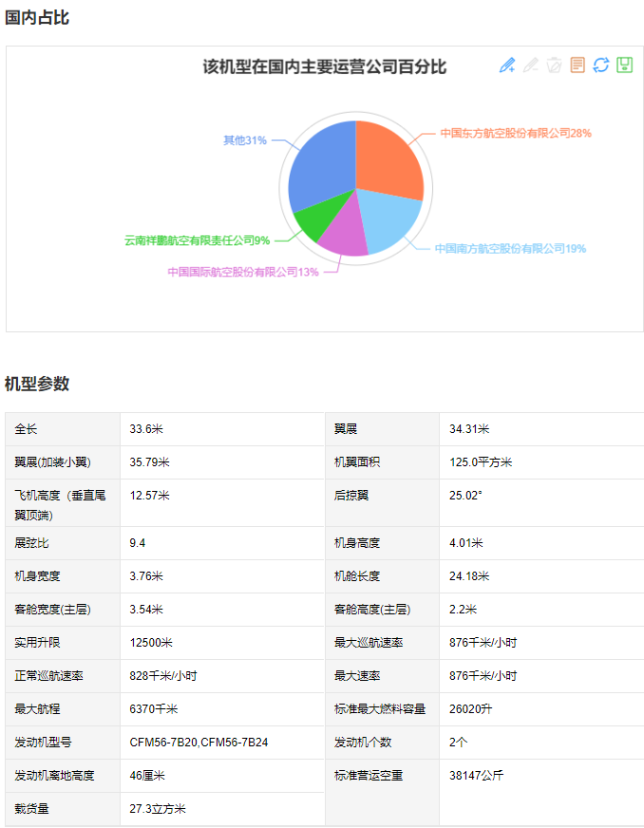The height and width of the screenshot is (828, 644).
Task: Click the 实用升限 label
Action: (37, 643)
